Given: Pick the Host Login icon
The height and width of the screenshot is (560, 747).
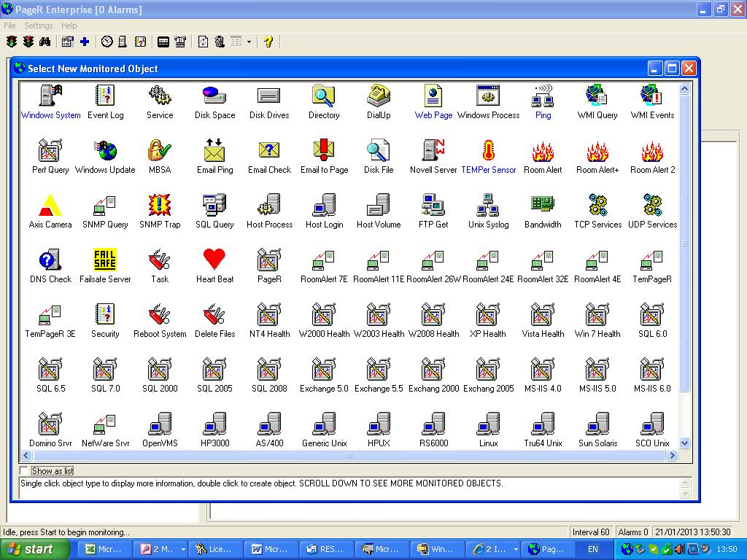Looking at the screenshot, I should coord(324,205).
